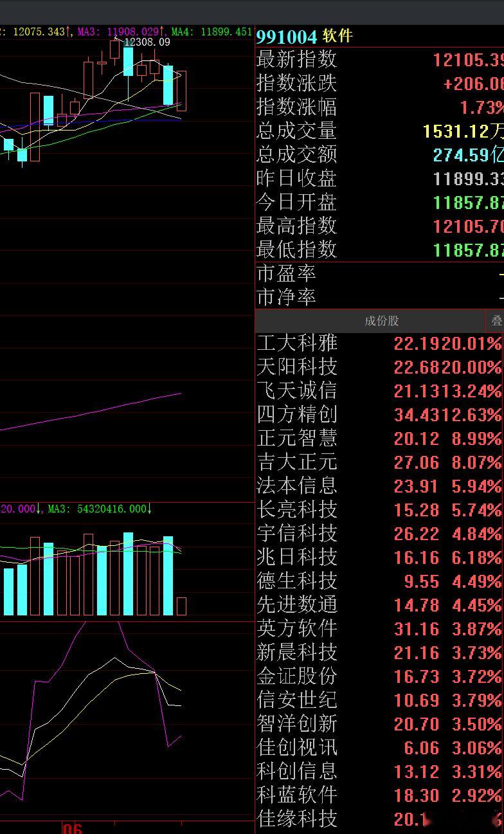The width and height of the screenshot is (504, 834).
Task: Click the 最新指数 value 12105.39
Action: [468, 60]
